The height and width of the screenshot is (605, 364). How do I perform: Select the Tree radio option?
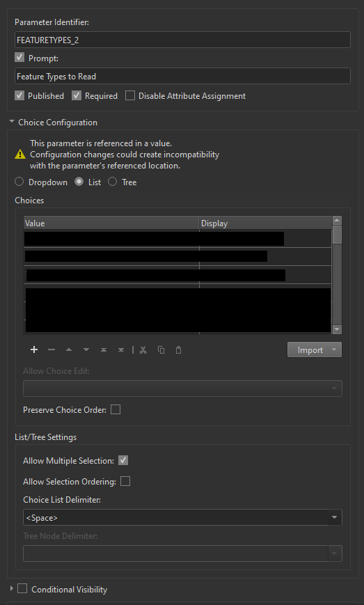pos(112,182)
